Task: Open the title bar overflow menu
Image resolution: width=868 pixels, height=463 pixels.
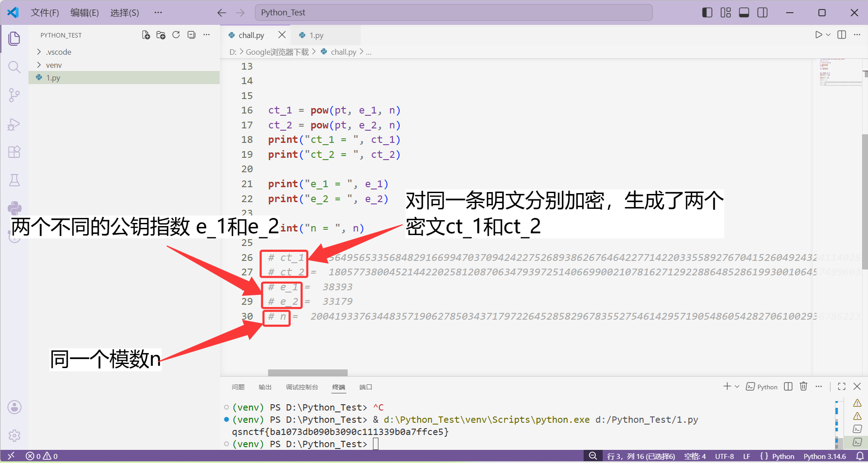Action: 158,13
